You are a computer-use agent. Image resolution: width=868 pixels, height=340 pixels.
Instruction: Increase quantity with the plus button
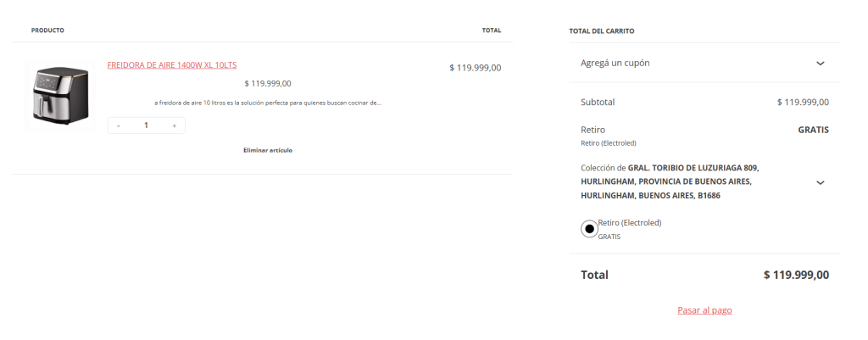pos(174,125)
